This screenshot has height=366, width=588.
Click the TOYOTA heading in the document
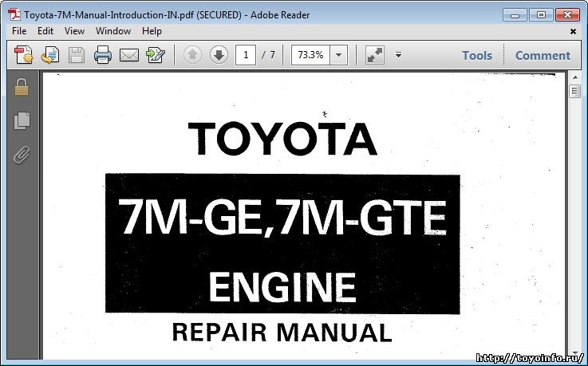[x=282, y=139]
